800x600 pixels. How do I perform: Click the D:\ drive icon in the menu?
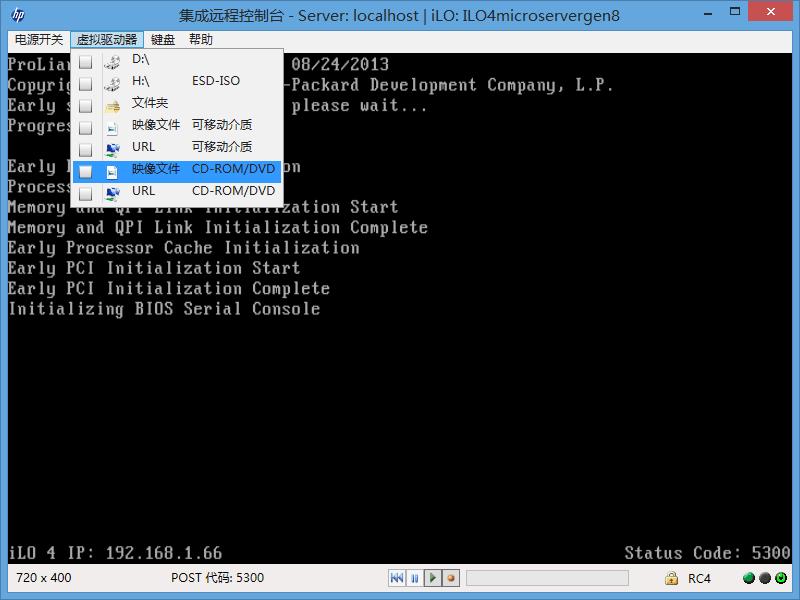click(112, 59)
